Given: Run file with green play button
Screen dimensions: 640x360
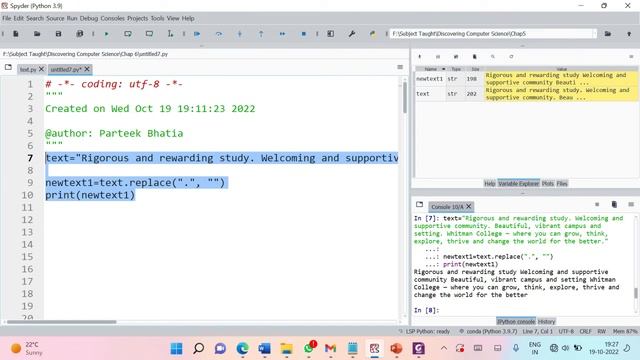Looking at the screenshot, I should coord(107,34).
